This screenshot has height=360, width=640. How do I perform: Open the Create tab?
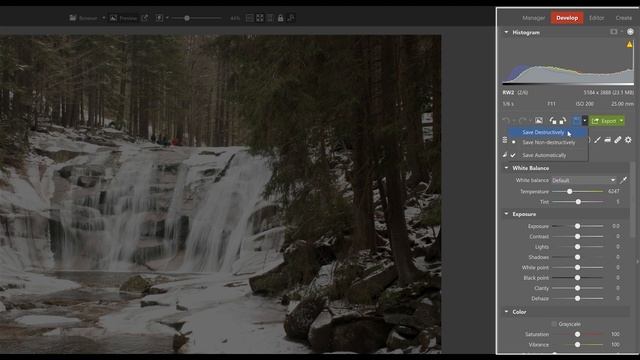[x=623, y=18]
